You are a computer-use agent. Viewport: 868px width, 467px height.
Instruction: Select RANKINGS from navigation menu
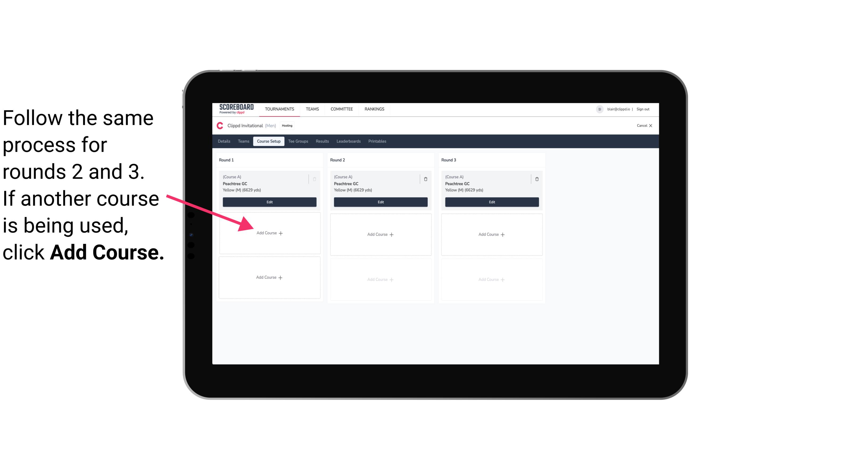tap(375, 109)
